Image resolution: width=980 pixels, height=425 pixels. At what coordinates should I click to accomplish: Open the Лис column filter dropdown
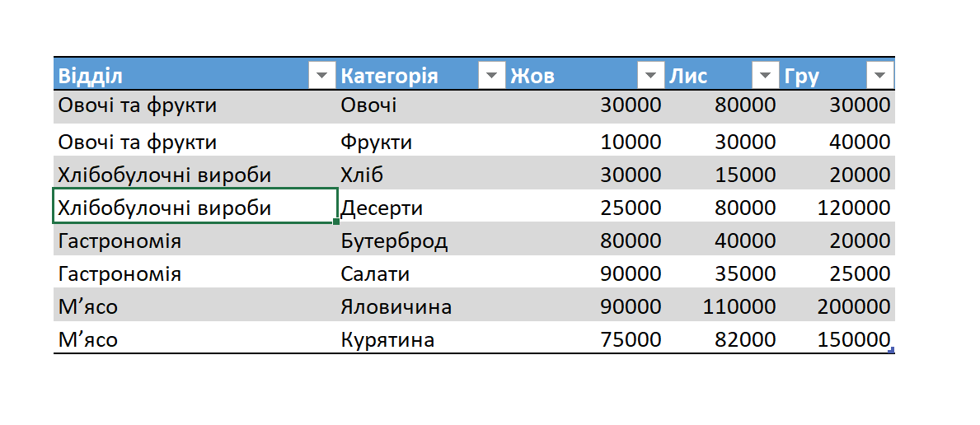[765, 77]
